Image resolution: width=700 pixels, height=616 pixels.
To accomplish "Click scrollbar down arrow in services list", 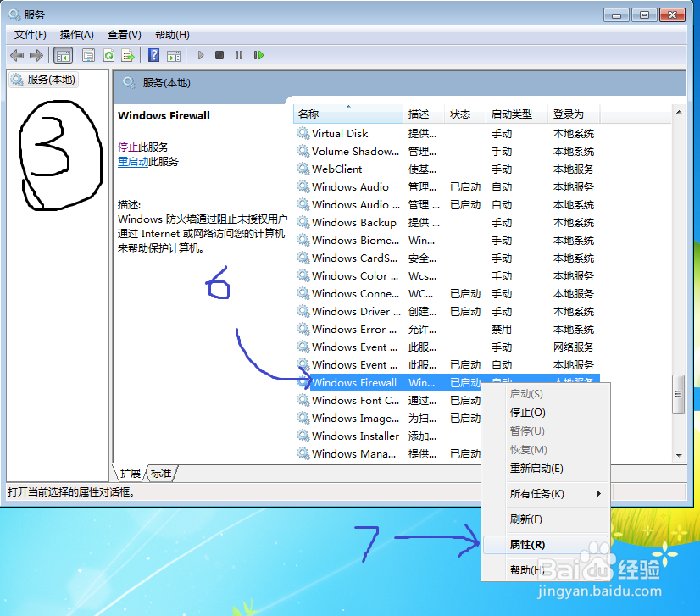I will [679, 455].
